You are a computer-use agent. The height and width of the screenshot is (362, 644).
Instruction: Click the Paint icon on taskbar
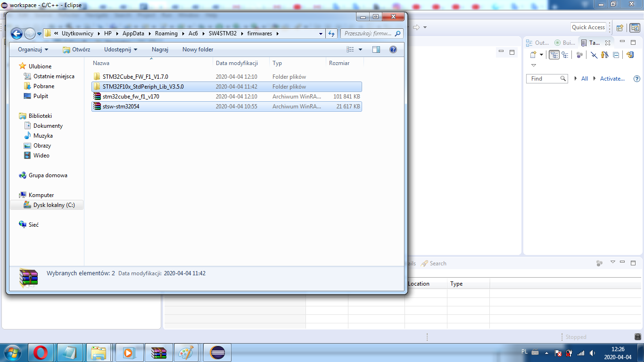click(x=186, y=352)
